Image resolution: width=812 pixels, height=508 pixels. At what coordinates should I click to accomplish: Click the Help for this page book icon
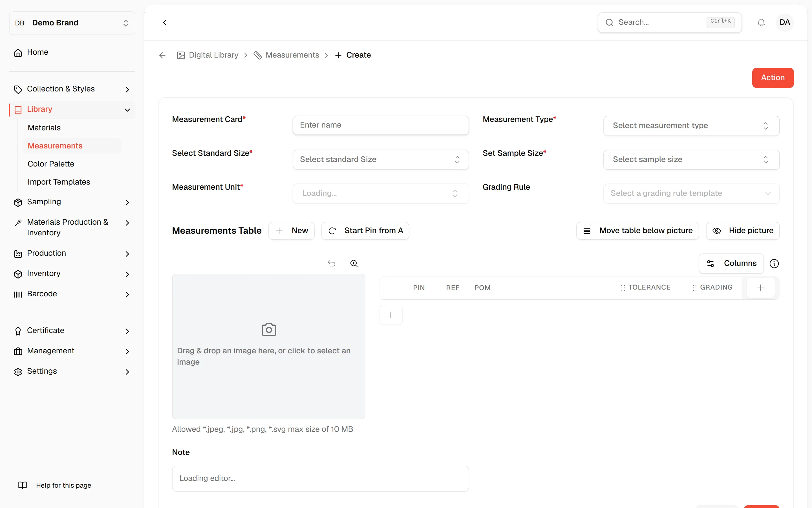coord(23,485)
